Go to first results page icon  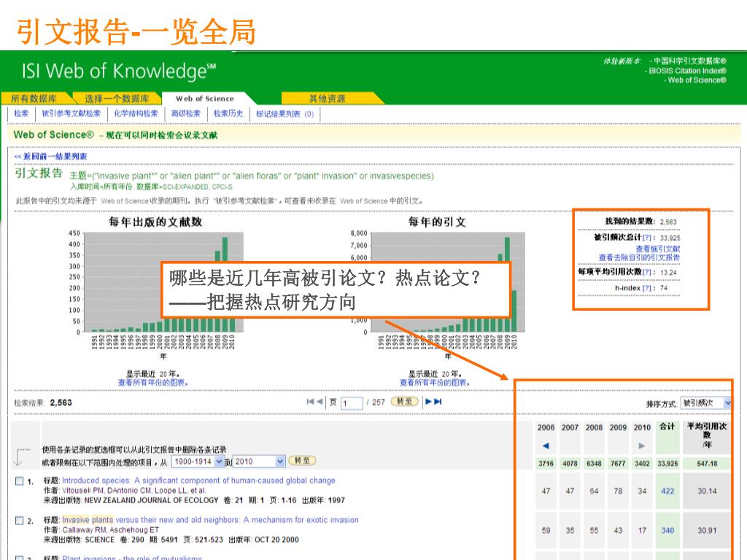pyautogui.click(x=310, y=402)
